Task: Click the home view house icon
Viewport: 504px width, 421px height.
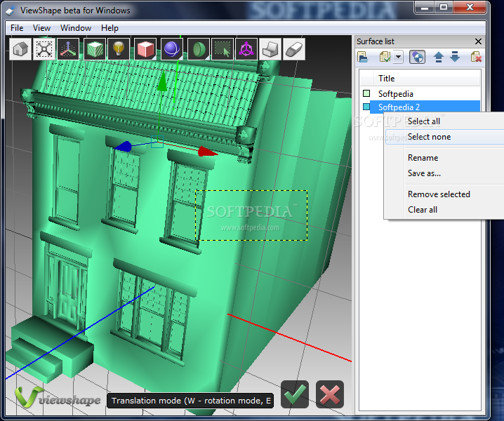Action: [20, 49]
